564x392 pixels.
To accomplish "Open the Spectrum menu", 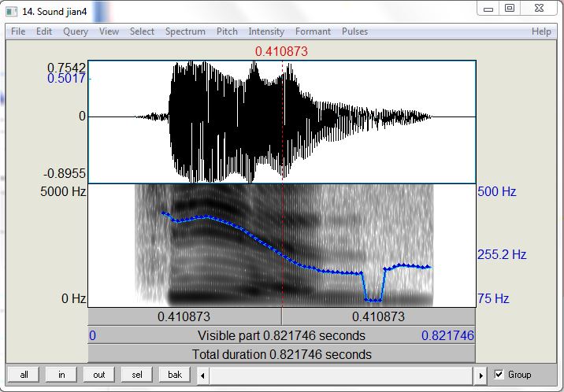I will pyautogui.click(x=185, y=31).
